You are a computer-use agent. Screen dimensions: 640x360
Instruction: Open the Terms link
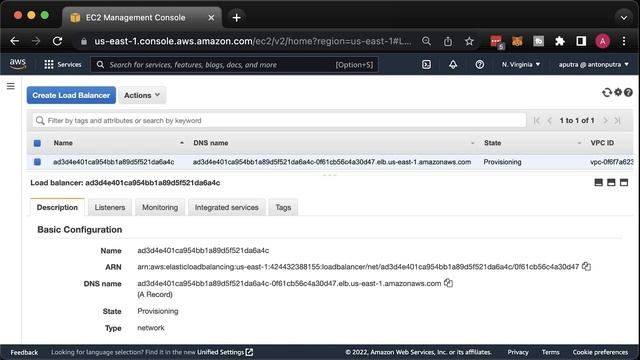point(551,352)
